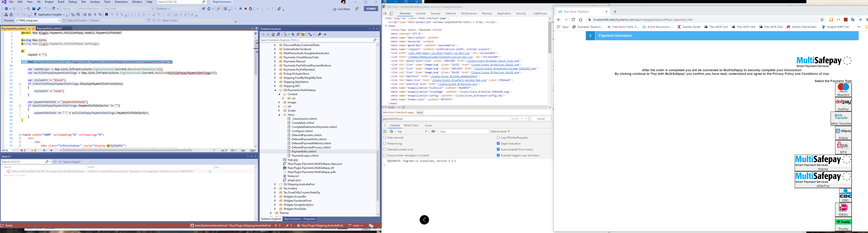Click the console Filter input field
Viewport: 868px width, 233px height.
tap(463, 132)
